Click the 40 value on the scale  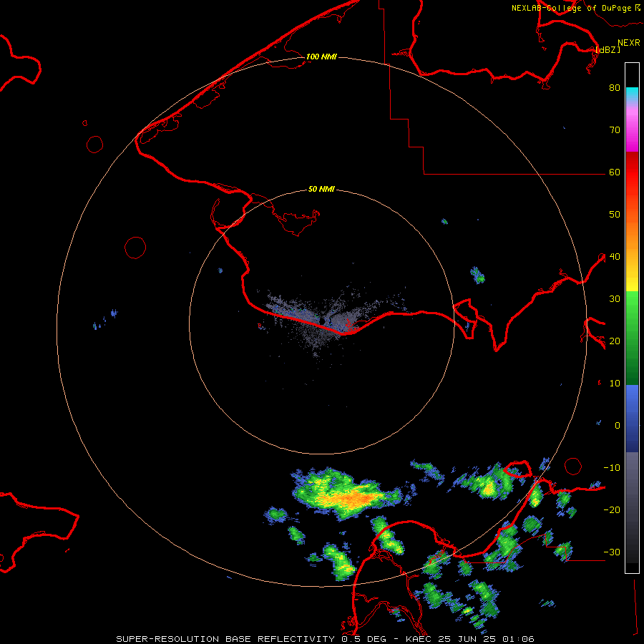pyautogui.click(x=615, y=257)
